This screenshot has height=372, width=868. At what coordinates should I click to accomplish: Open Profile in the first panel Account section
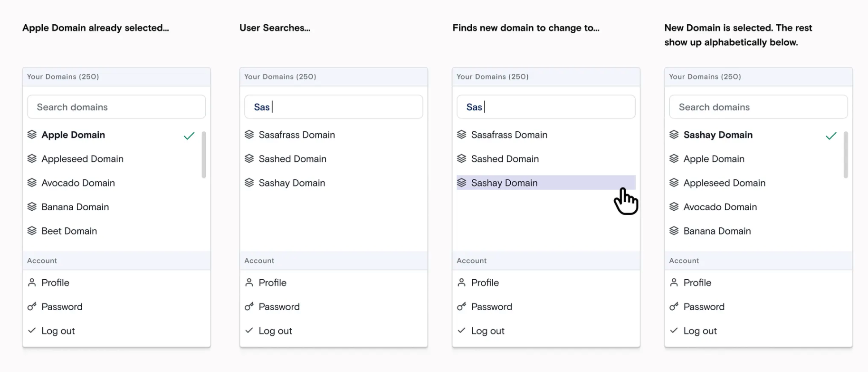(x=55, y=283)
